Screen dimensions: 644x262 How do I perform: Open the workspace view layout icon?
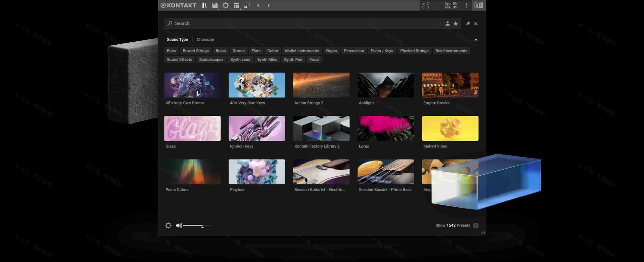236,5
